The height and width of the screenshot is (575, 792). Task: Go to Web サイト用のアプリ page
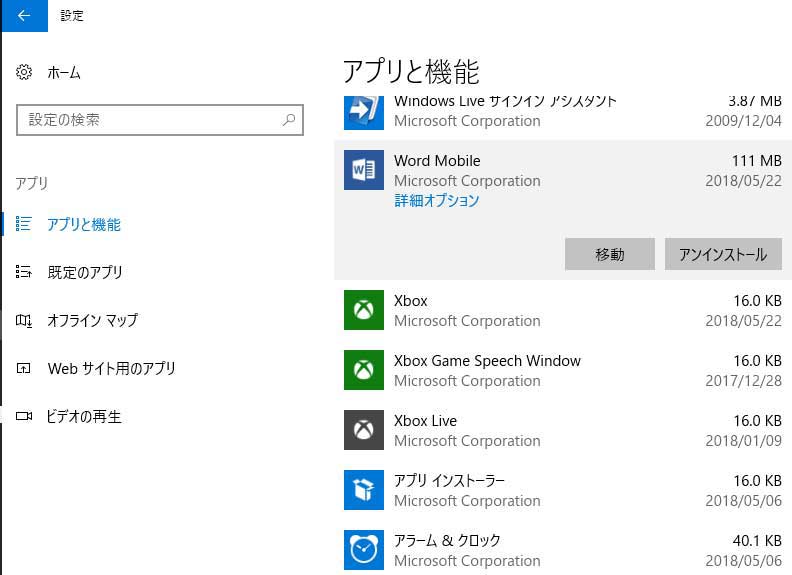coord(111,368)
